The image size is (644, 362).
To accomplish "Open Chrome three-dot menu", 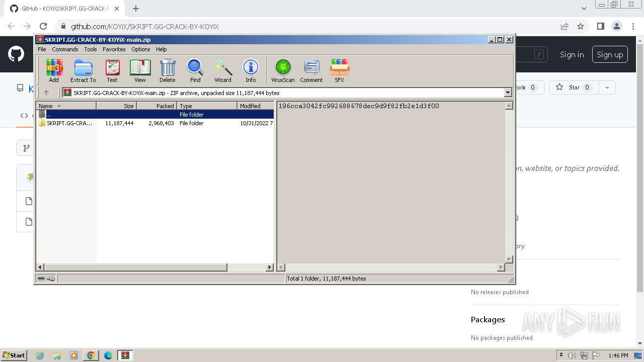I will [632, 26].
